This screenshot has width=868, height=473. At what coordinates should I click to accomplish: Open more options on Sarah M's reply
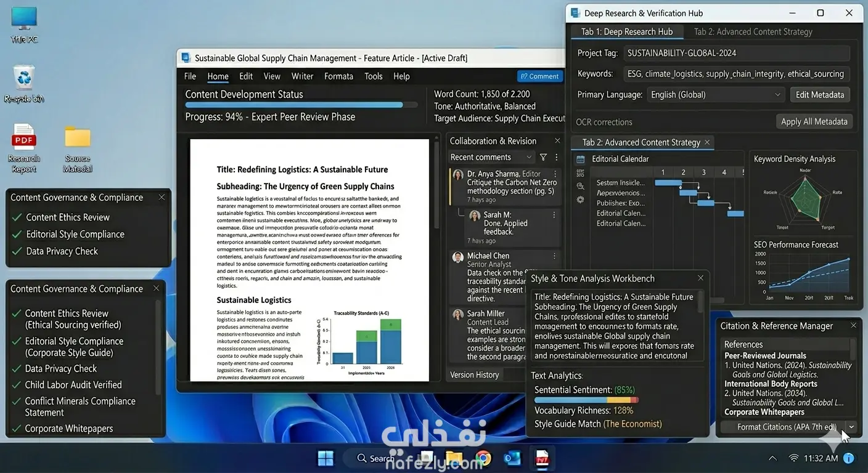click(x=554, y=215)
